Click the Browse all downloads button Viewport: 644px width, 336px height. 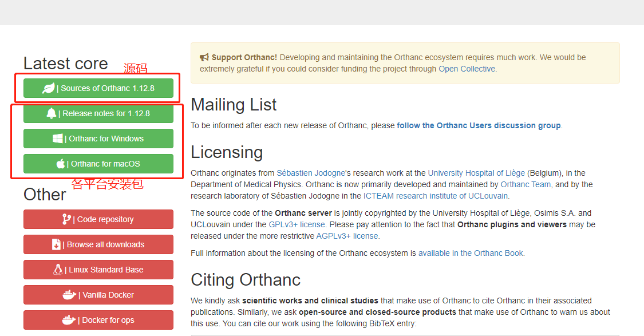98,244
